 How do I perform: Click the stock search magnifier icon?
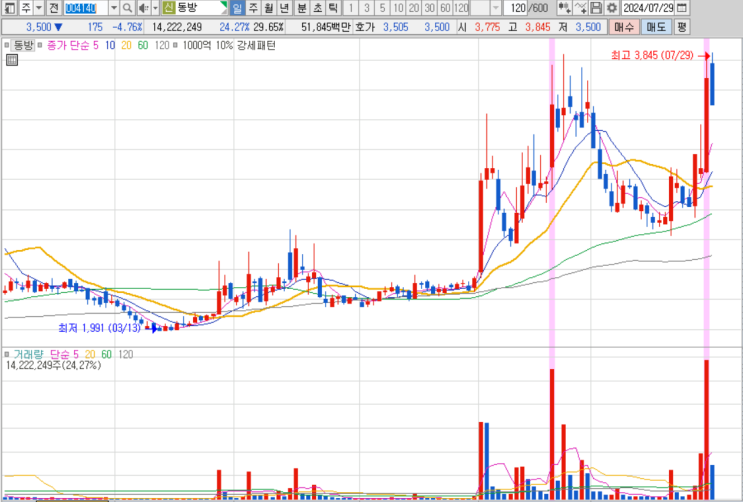[x=127, y=8]
